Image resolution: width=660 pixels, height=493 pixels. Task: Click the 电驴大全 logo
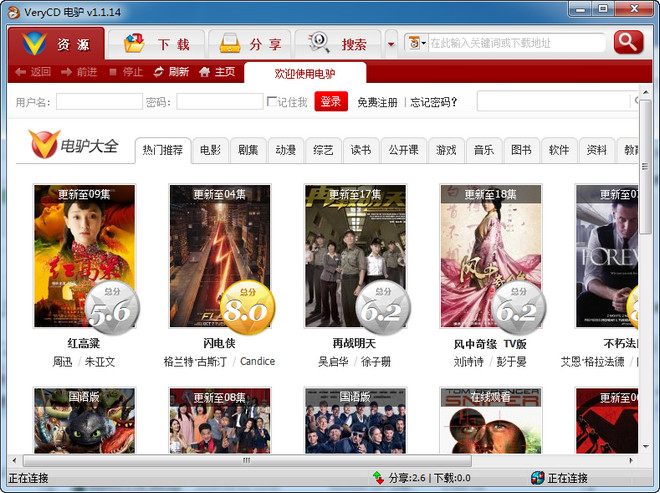pyautogui.click(x=73, y=148)
